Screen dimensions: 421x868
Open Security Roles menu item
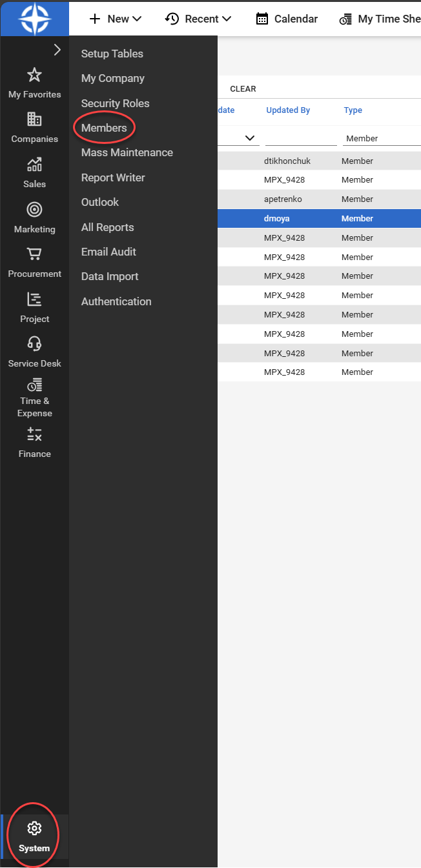pyautogui.click(x=115, y=103)
